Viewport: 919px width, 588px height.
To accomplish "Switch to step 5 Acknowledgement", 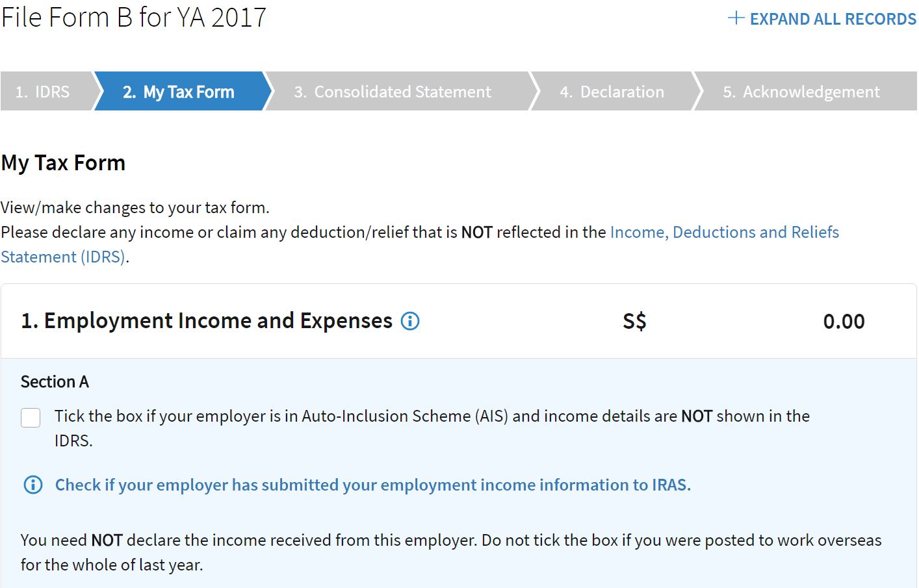I will pos(801,92).
